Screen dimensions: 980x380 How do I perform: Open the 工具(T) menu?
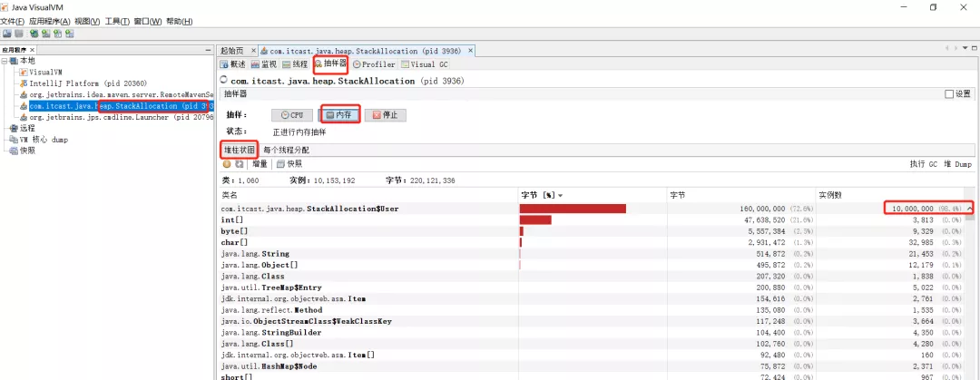(117, 21)
